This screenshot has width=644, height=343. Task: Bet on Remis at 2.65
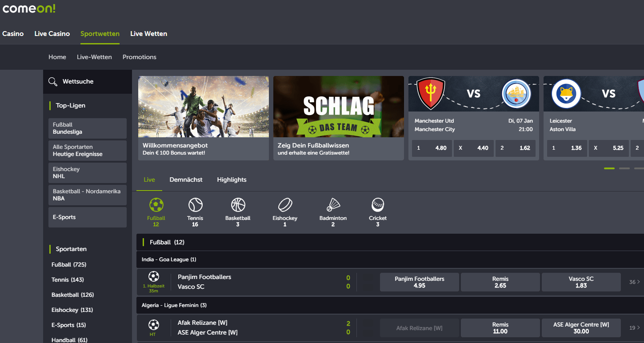[x=500, y=282]
